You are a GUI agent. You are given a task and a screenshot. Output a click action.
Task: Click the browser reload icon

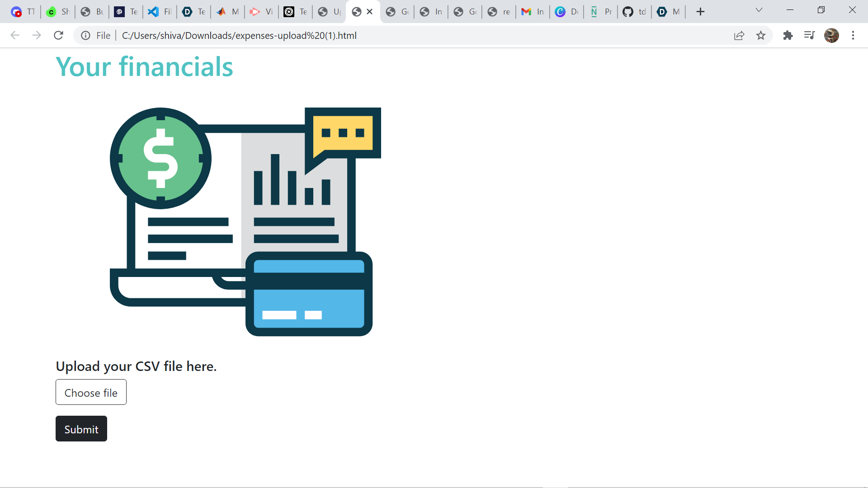click(58, 35)
